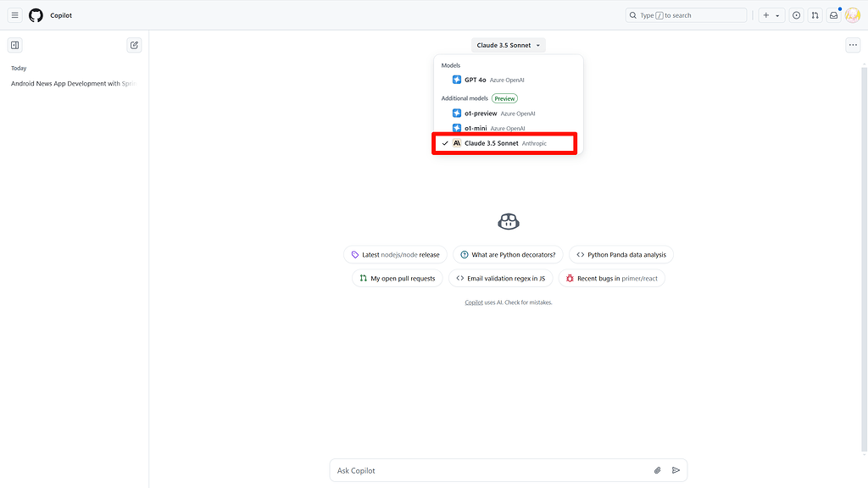Click the Preview badge label

coord(504,98)
